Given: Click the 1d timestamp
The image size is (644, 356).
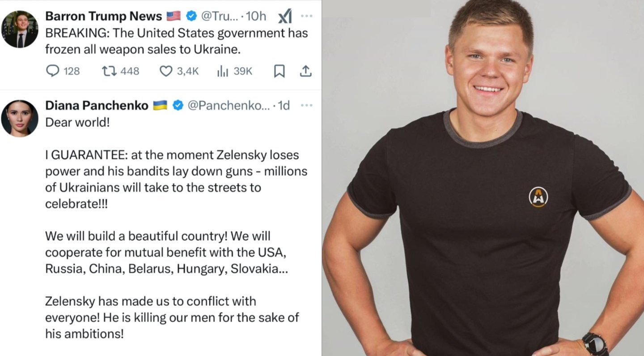Looking at the screenshot, I should tap(284, 106).
